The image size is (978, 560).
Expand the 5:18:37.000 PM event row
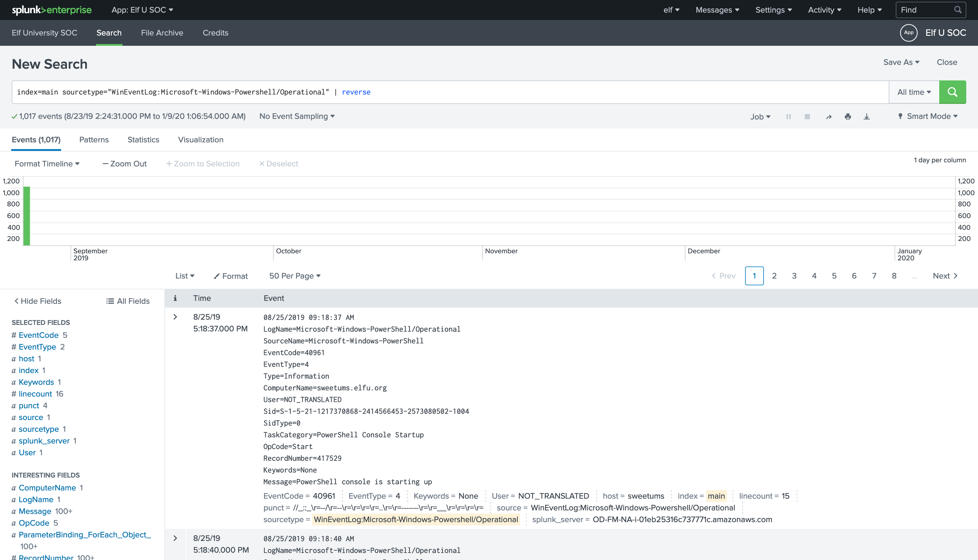point(175,317)
